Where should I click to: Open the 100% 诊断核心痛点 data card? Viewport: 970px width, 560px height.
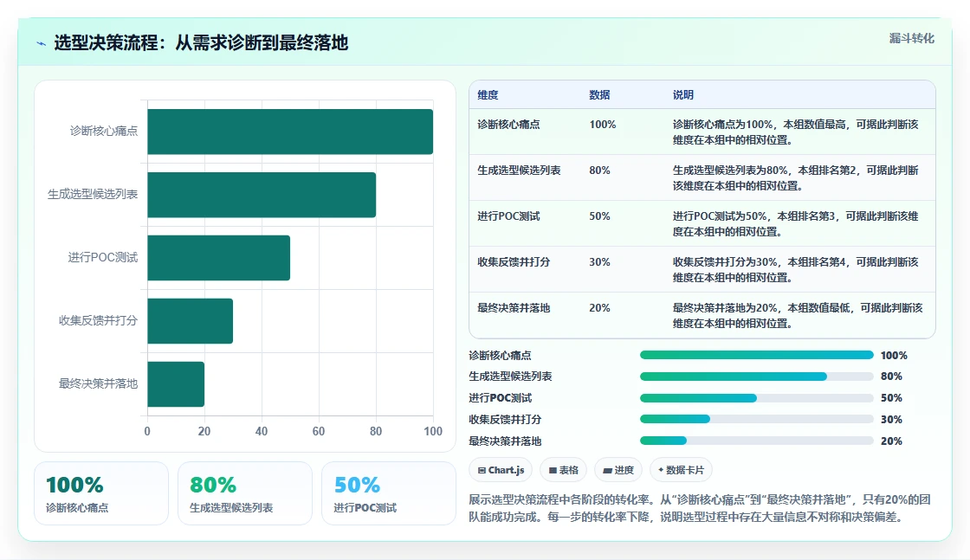(101, 493)
